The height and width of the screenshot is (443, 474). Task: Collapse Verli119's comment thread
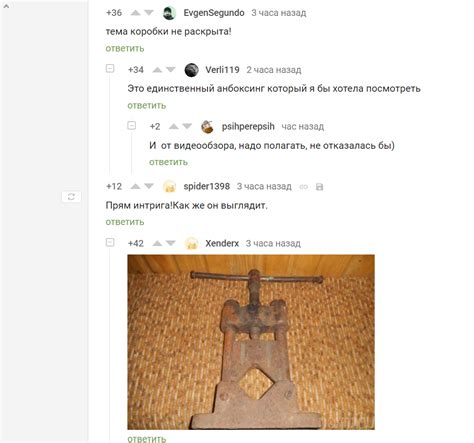click(x=110, y=69)
